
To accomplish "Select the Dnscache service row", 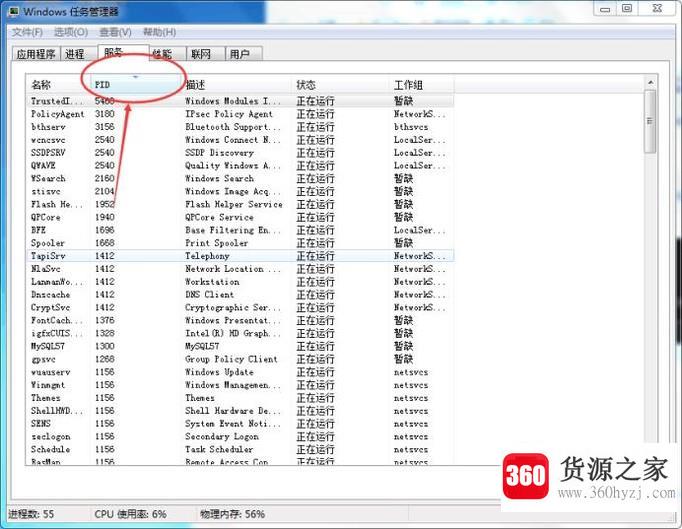I will [240, 295].
